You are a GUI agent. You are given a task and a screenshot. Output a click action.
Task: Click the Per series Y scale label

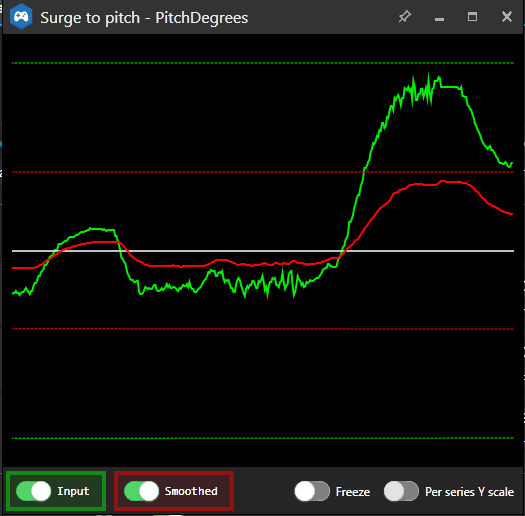coord(469,492)
